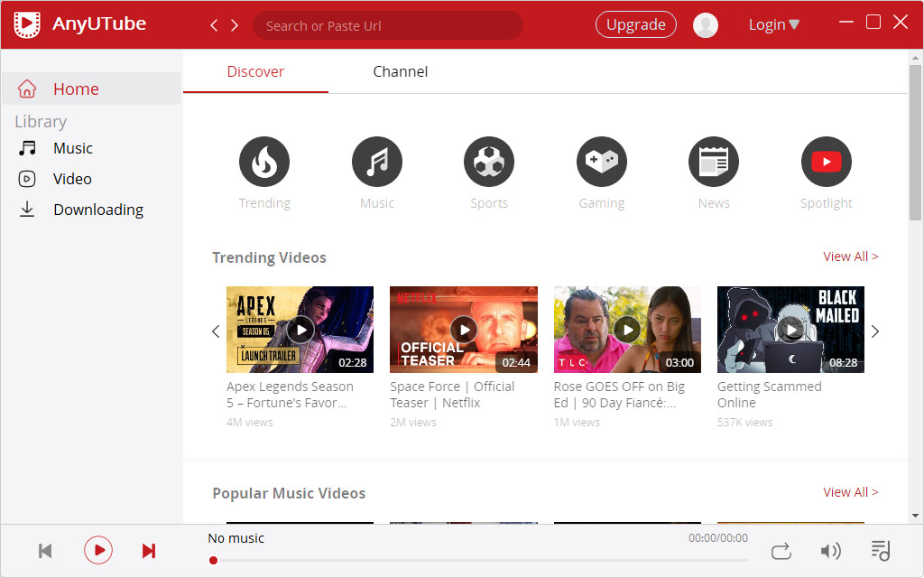Play the Space Force Official Teaser thumbnail

pos(464,330)
